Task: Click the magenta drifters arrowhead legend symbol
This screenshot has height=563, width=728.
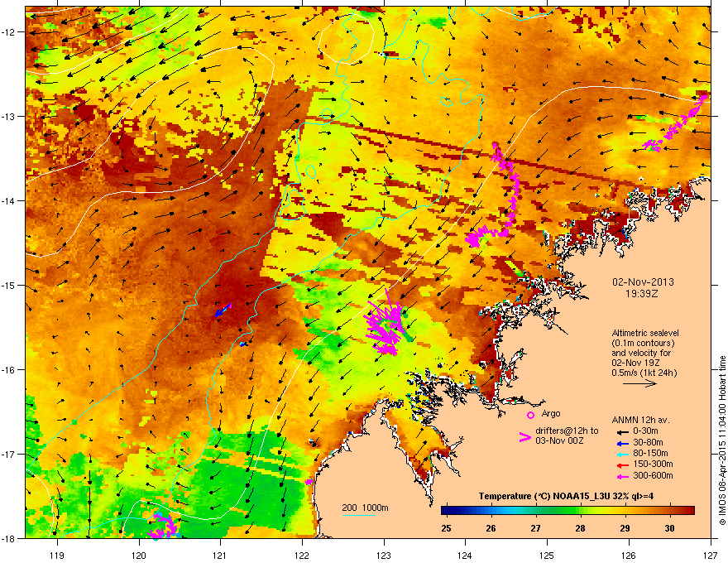Action: tap(524, 436)
